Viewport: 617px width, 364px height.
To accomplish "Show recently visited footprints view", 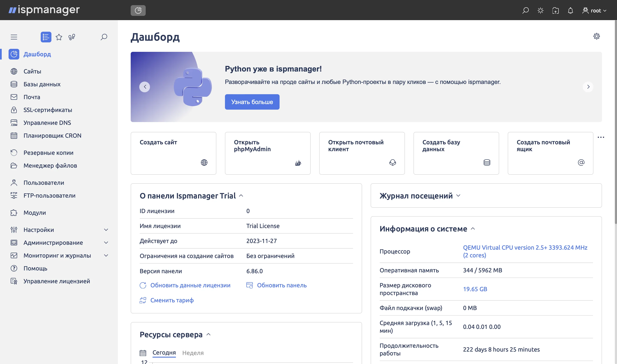I will point(72,37).
